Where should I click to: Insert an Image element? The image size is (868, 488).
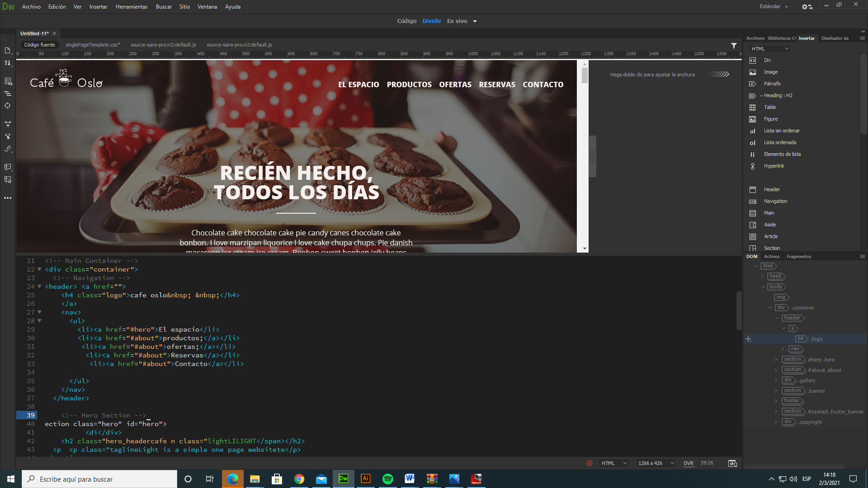pyautogui.click(x=770, y=72)
